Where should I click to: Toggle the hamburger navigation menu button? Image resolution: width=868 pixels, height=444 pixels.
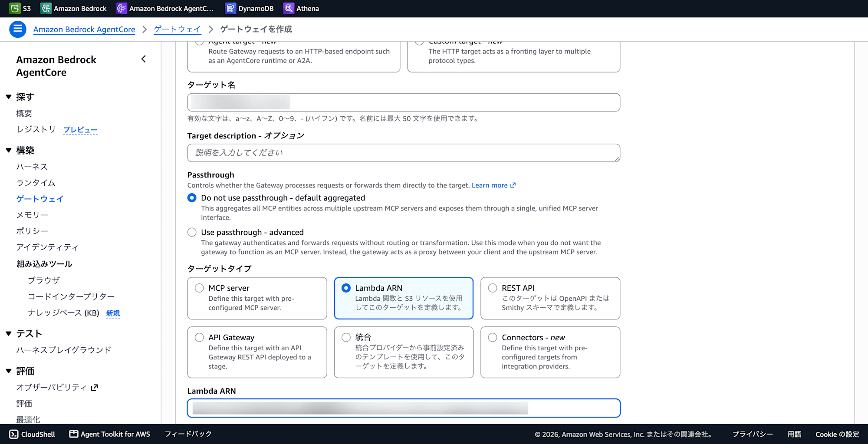click(18, 29)
